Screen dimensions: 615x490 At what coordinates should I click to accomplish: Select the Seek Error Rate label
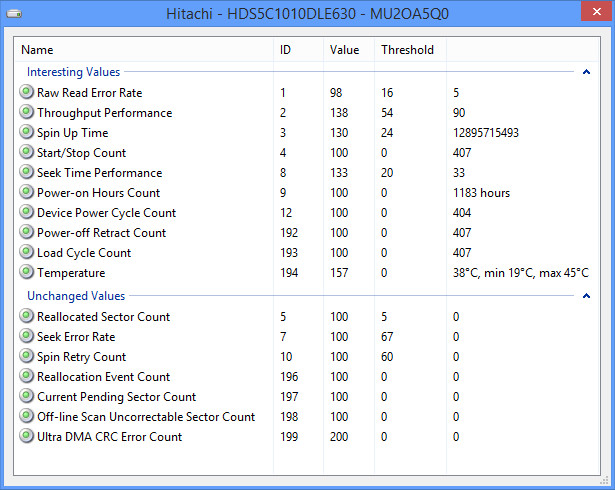76,337
